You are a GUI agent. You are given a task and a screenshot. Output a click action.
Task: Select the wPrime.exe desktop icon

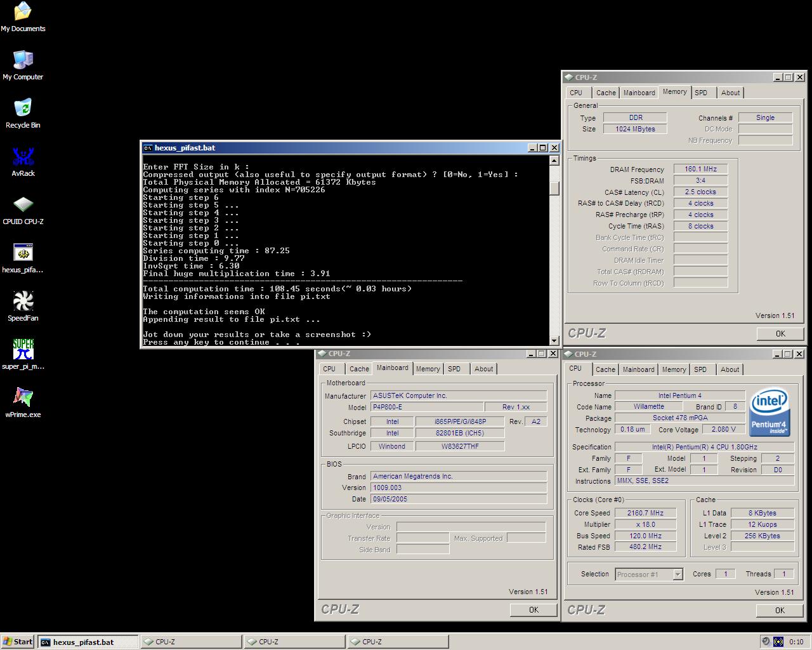(23, 403)
